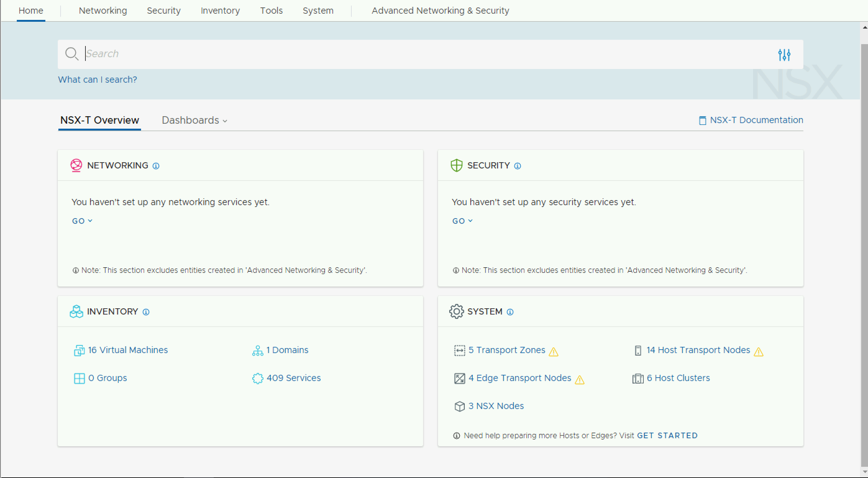Click the Networking info icon

pos(156,166)
